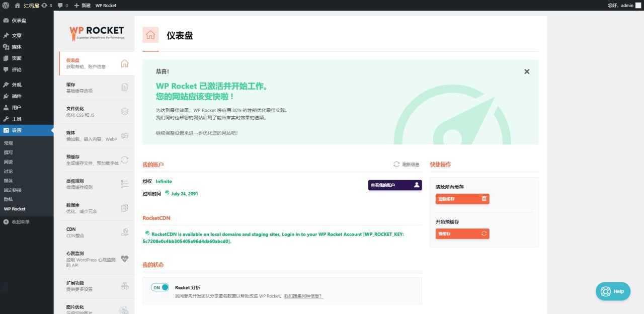
Task: Open the 固定链接 settings submenu item
Action: (x=13, y=190)
